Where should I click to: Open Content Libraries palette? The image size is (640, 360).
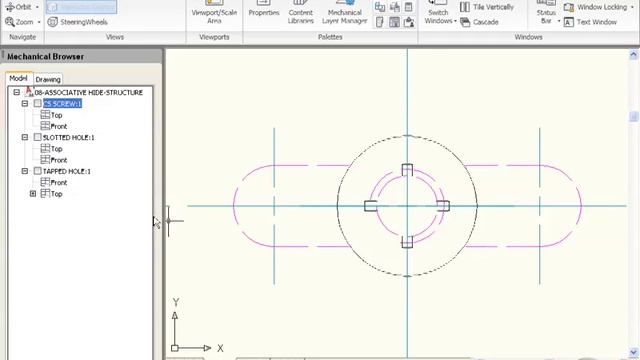[x=301, y=13]
